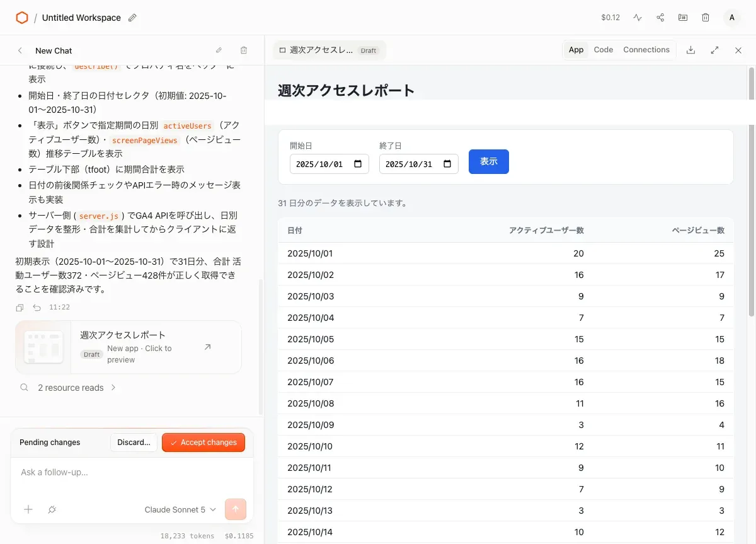Select the 2025/10/06 date cell
The height and width of the screenshot is (544, 756).
[311, 361]
